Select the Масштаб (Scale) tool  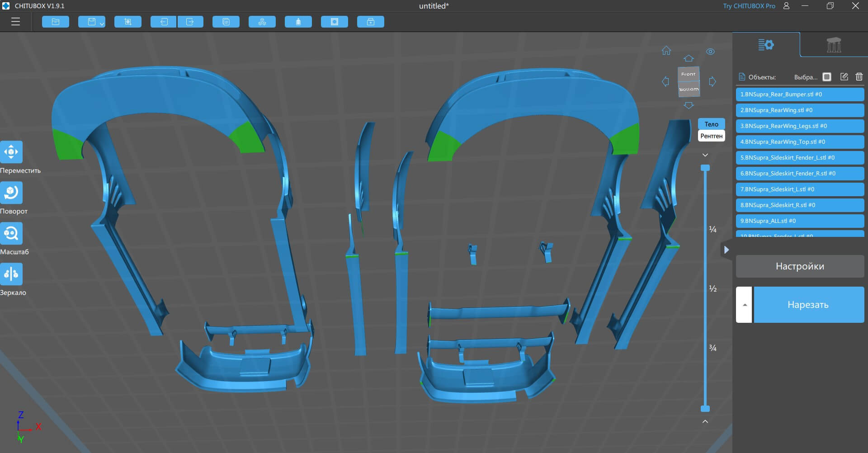(11, 233)
